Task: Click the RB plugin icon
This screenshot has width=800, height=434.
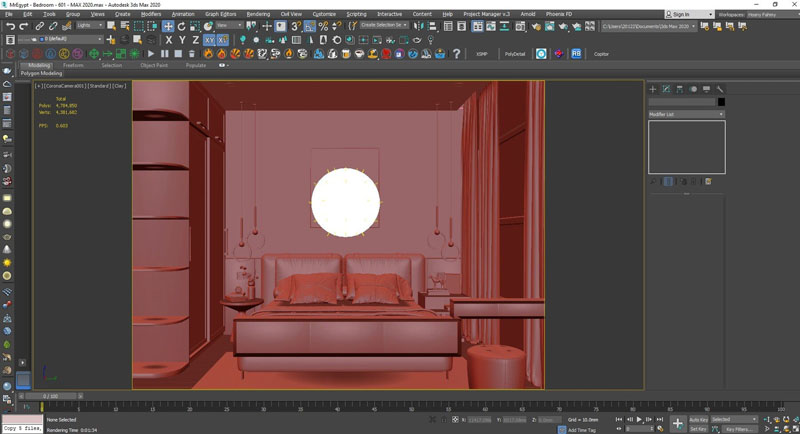Action: click(x=576, y=54)
